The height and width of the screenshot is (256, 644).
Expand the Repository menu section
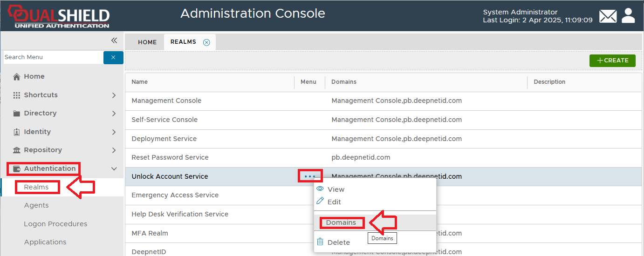(43, 150)
